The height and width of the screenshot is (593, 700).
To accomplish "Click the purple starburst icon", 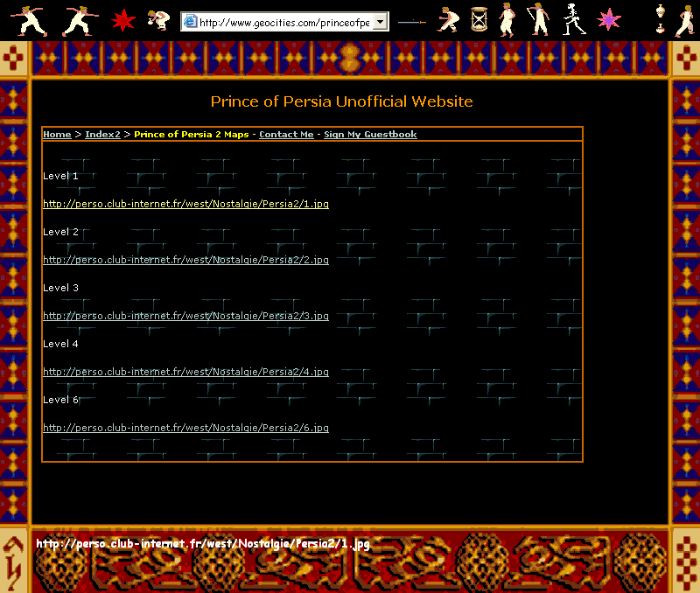I will [x=608, y=20].
